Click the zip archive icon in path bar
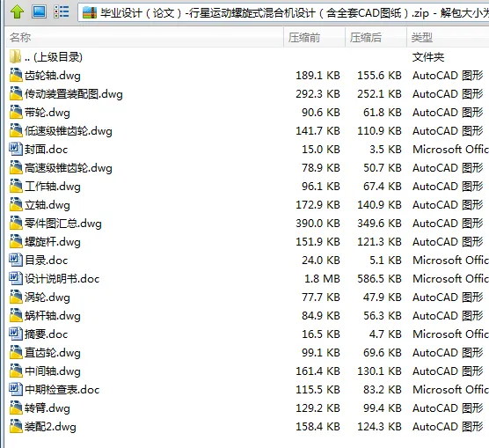Image resolution: width=489 pixels, height=448 pixels. (x=90, y=13)
